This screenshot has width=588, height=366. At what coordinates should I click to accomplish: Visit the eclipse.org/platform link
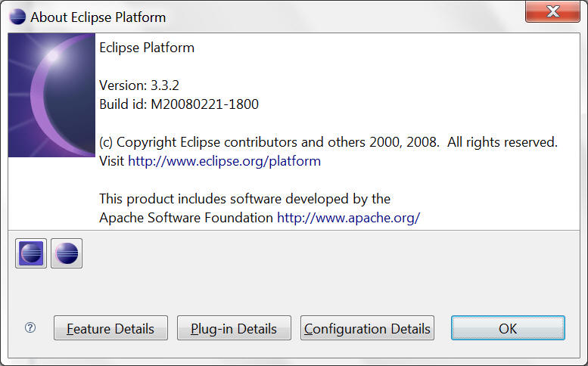[224, 161]
